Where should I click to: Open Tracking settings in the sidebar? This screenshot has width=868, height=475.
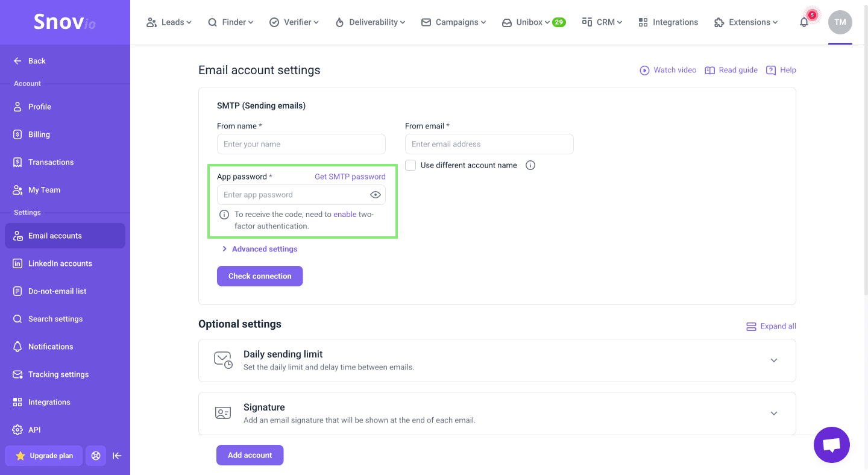click(x=58, y=374)
